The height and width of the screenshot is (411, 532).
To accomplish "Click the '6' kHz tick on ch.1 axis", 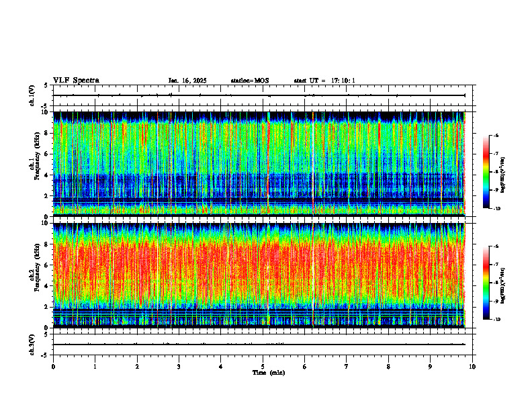I will click(47, 154).
